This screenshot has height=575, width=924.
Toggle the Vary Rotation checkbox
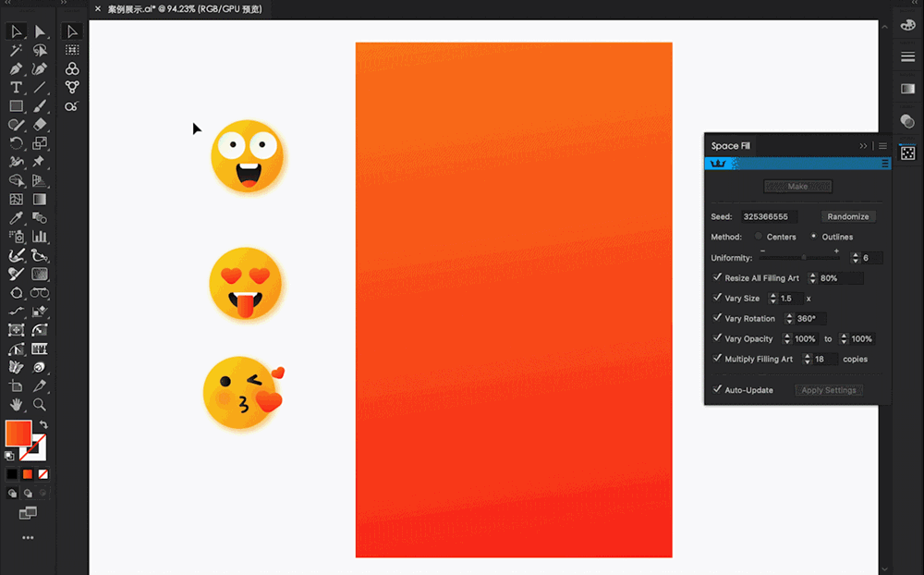click(x=718, y=318)
